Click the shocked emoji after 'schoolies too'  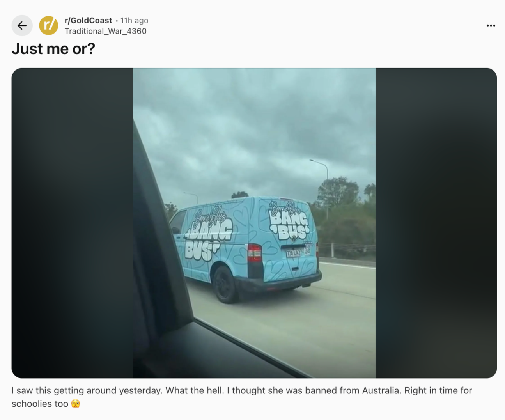pyautogui.click(x=76, y=404)
